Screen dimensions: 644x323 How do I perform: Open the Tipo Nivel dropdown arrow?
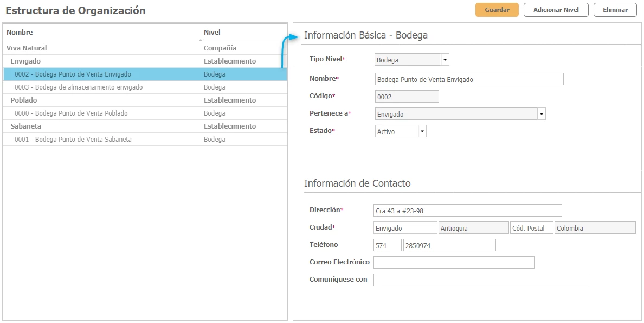[445, 60]
